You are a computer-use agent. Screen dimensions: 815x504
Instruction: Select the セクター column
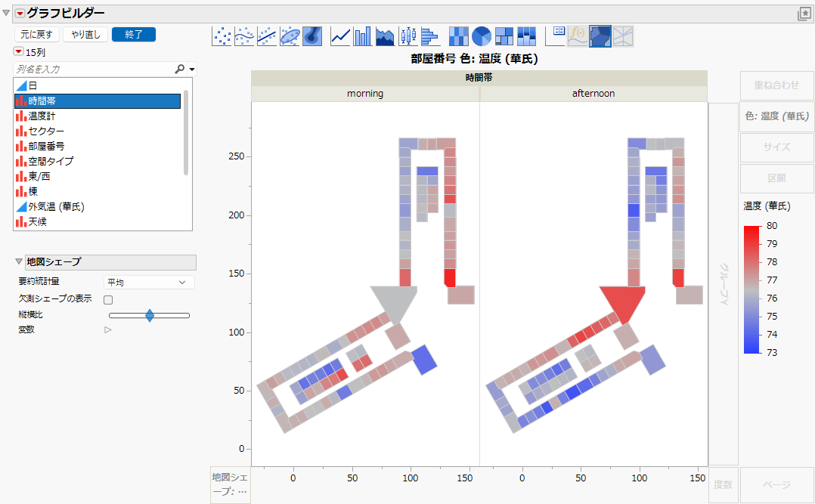pyautogui.click(x=98, y=131)
